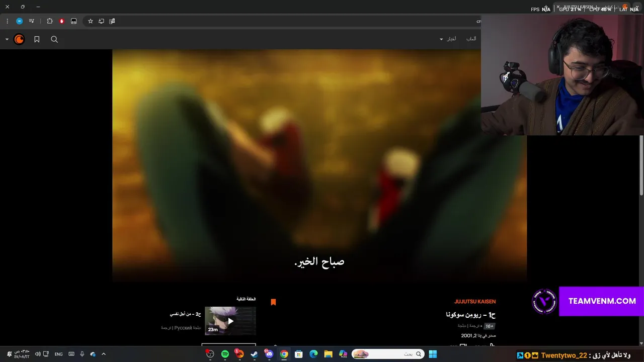
Task: Open Steam from taskbar
Action: 254,354
